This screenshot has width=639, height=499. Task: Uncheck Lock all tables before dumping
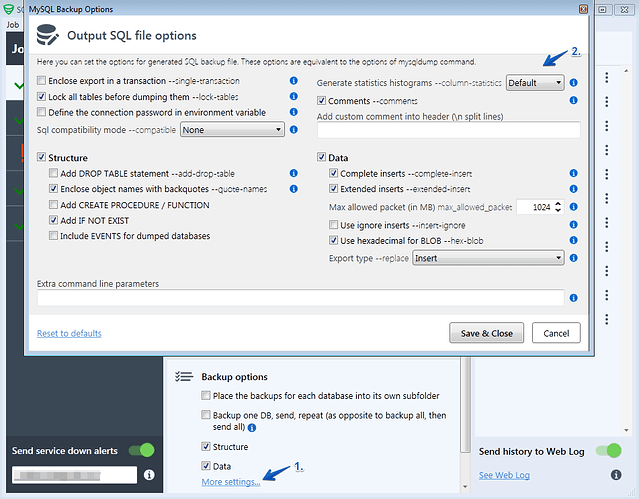pyautogui.click(x=41, y=96)
